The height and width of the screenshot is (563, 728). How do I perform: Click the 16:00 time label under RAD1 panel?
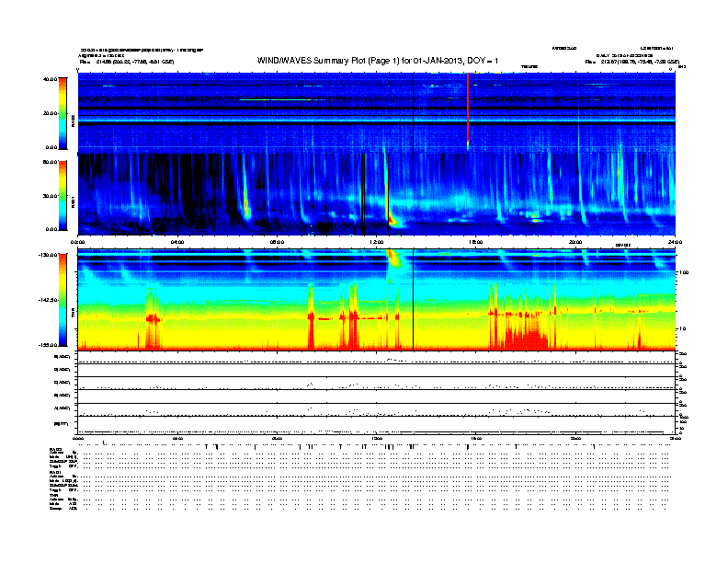(476, 242)
